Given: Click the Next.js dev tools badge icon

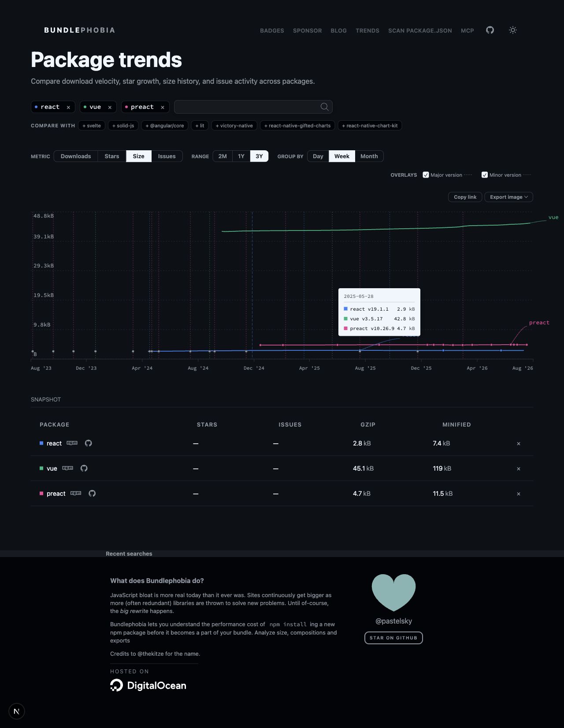Looking at the screenshot, I should click(x=17, y=711).
